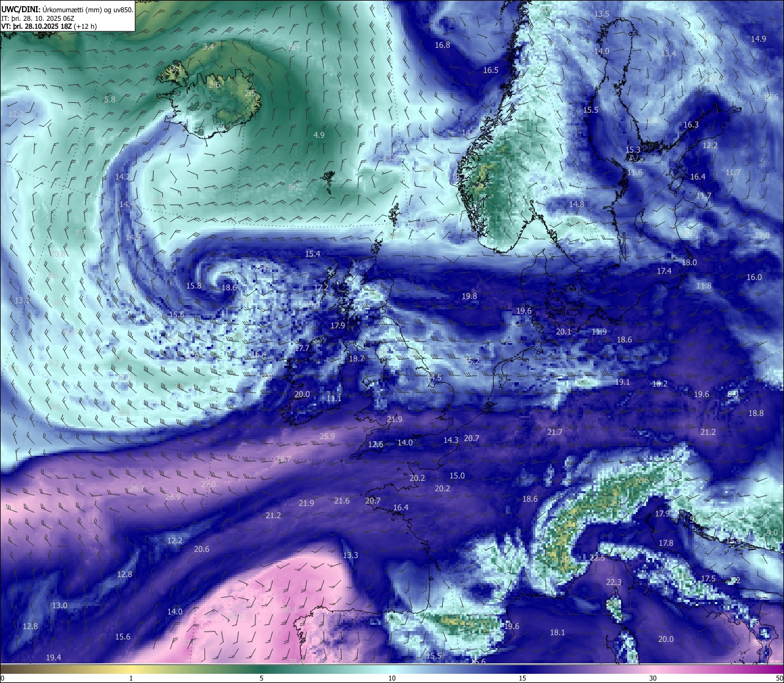
Task: Click the 18.8 value at right edge
Action: pos(756,413)
